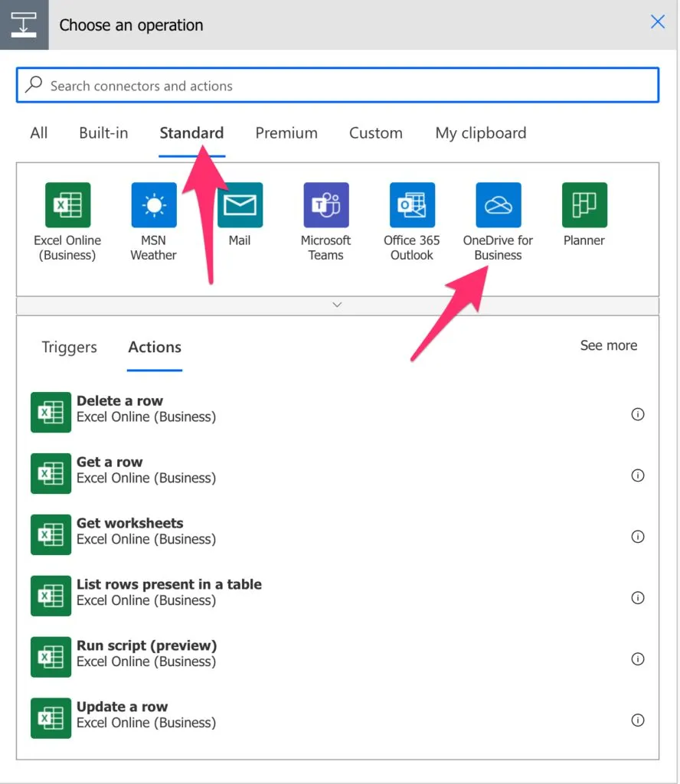Click the See more link
Screen dimensions: 680x784
point(608,345)
